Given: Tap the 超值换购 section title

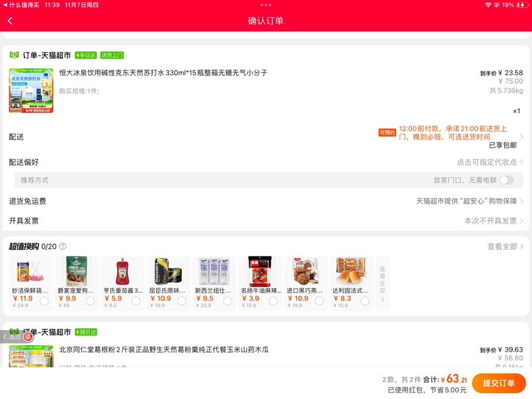Looking at the screenshot, I should pos(24,246).
